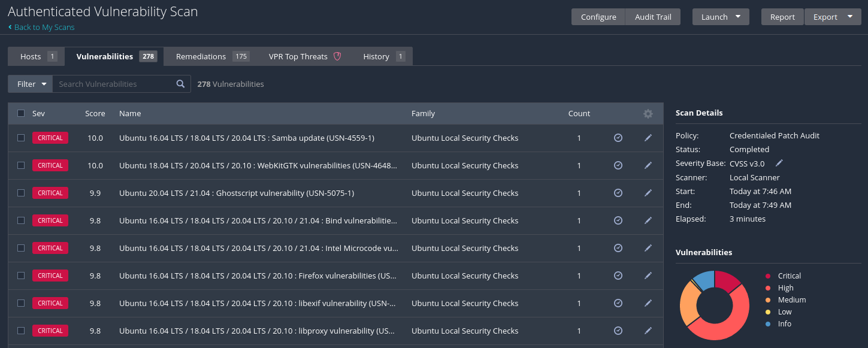
Task: Toggle the select-all checkbox in table header
Action: coord(21,113)
